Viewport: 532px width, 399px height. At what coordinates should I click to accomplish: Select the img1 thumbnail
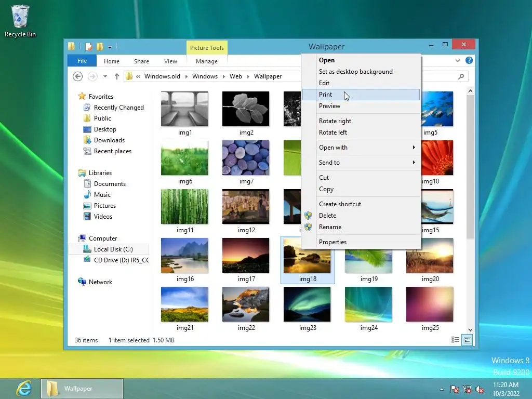(184, 109)
